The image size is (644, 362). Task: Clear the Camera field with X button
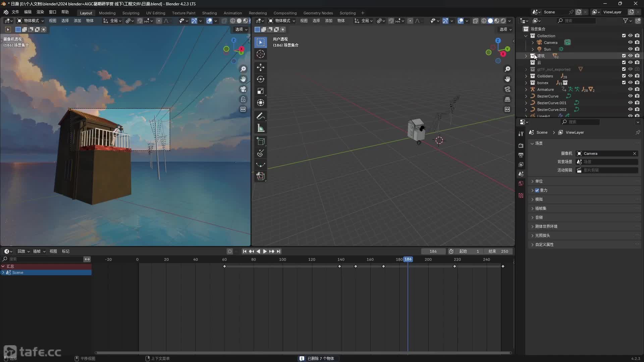pos(635,154)
